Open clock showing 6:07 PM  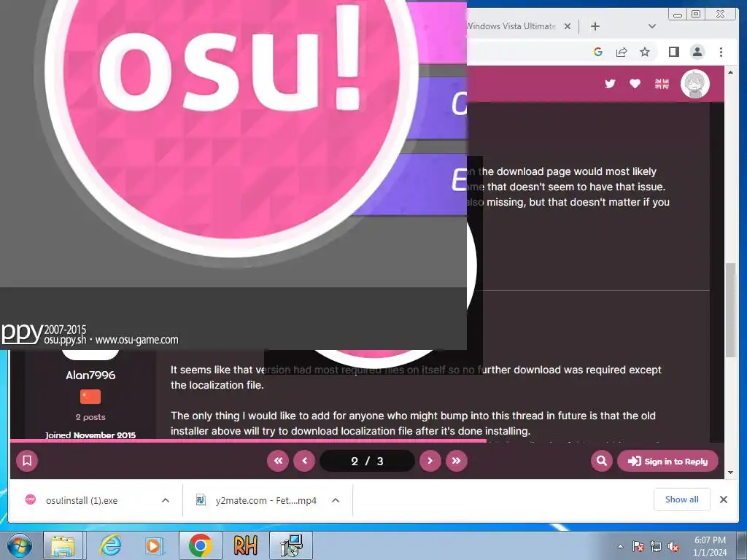click(710, 546)
